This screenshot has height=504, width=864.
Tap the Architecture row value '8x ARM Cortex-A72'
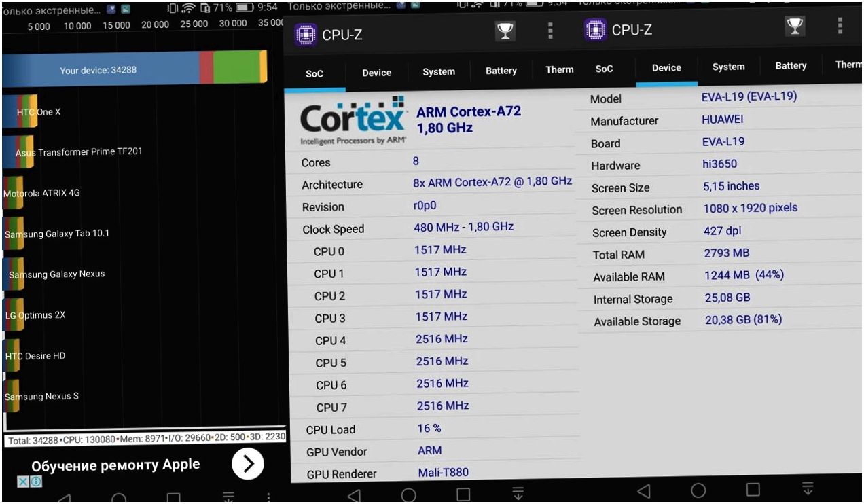pyautogui.click(x=492, y=182)
